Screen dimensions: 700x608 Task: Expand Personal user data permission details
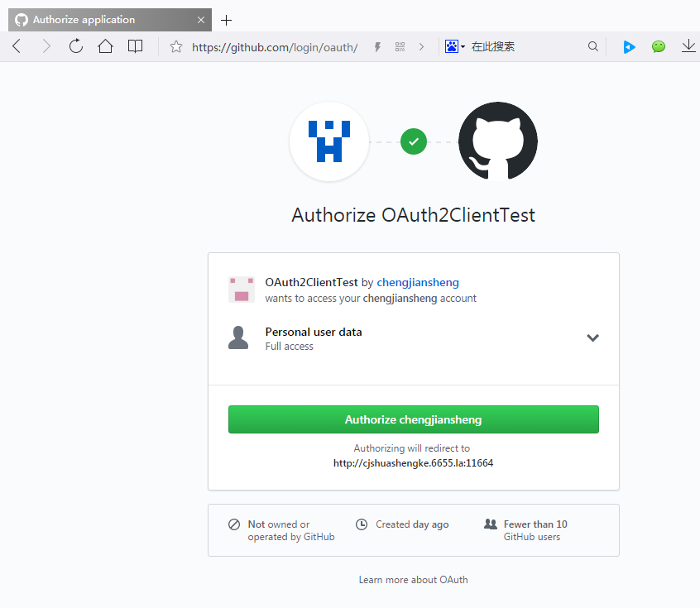[x=592, y=338]
